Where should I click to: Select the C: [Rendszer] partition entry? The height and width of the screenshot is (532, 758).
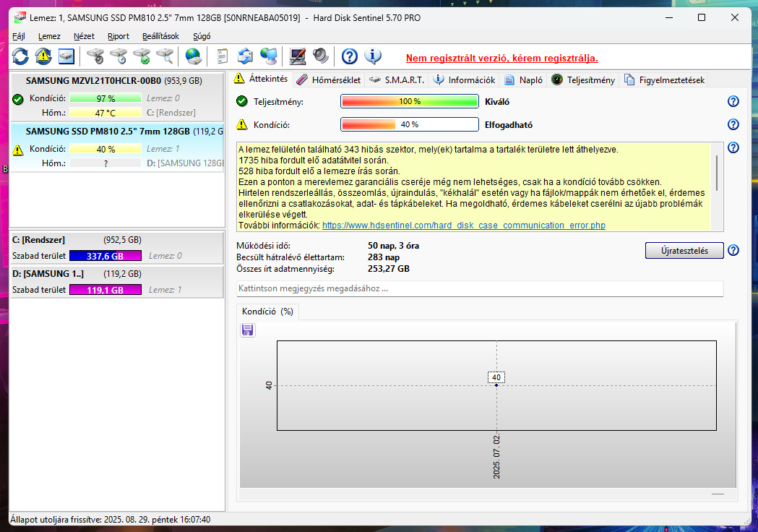pyautogui.click(x=117, y=248)
